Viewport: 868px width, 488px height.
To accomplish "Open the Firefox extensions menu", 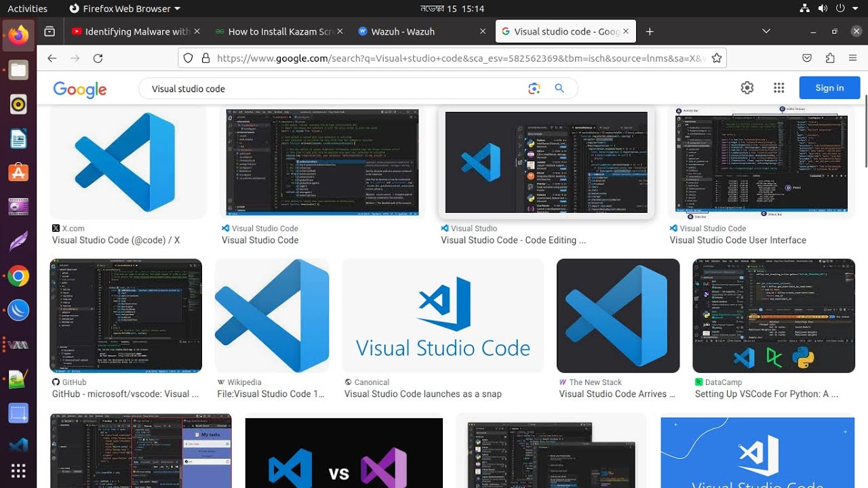I will (x=830, y=58).
